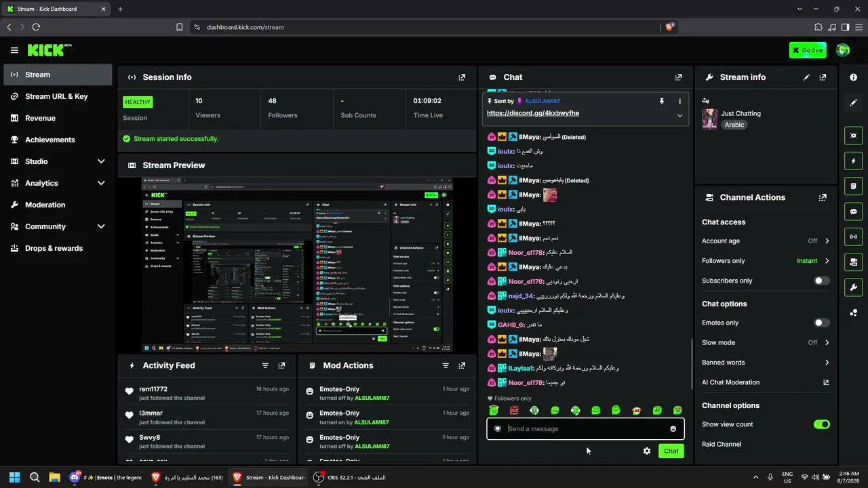Open the Revenue page
This screenshot has width=868, height=488.
click(x=58, y=118)
